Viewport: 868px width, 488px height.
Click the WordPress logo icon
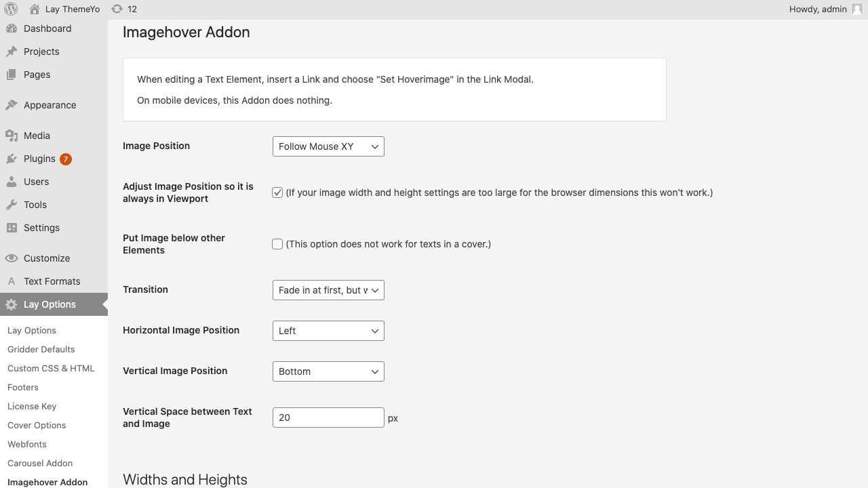pos(11,9)
